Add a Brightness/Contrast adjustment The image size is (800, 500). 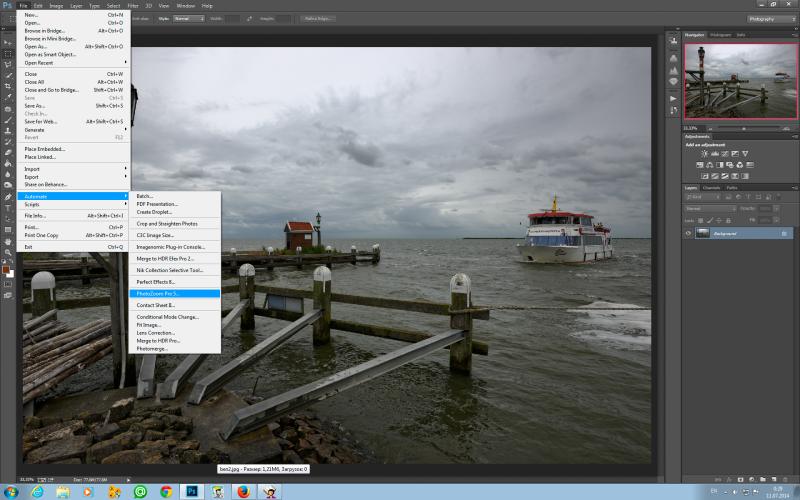pos(705,154)
